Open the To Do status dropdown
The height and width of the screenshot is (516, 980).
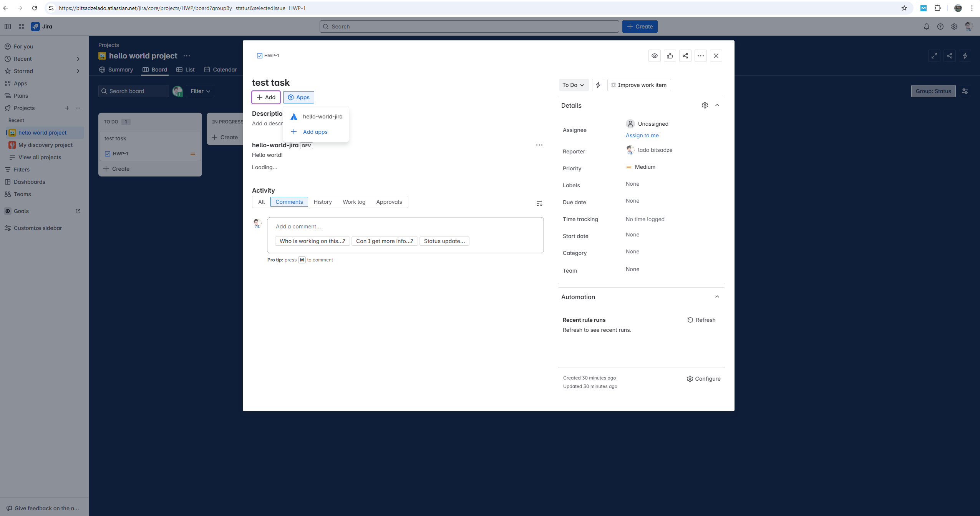point(573,85)
